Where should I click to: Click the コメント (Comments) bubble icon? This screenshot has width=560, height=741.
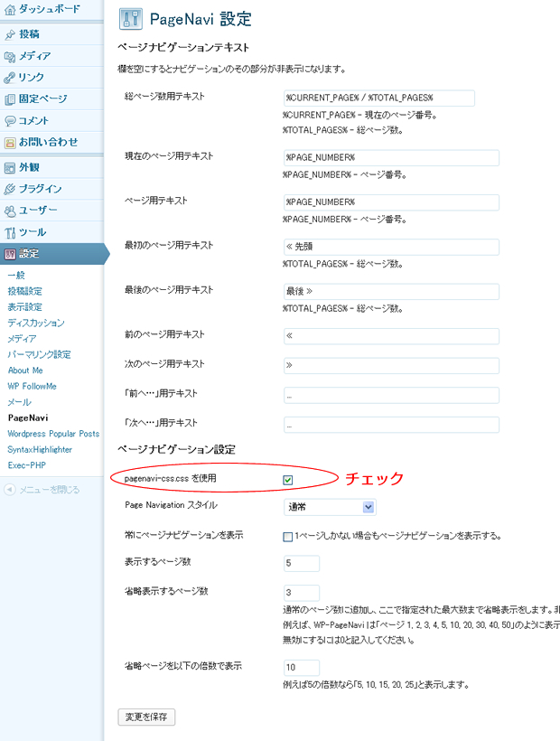[10, 121]
